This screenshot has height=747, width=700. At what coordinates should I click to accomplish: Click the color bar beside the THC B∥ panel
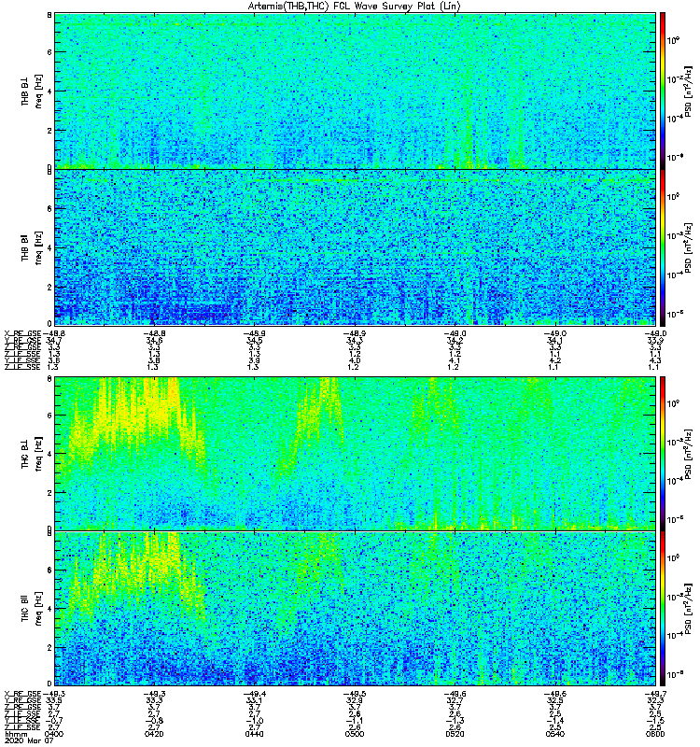[x=663, y=609]
